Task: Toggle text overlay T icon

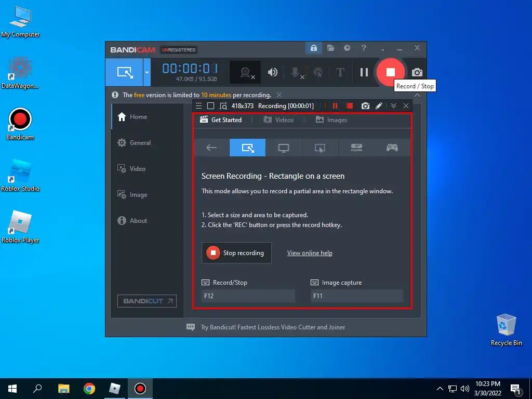Action: click(340, 72)
